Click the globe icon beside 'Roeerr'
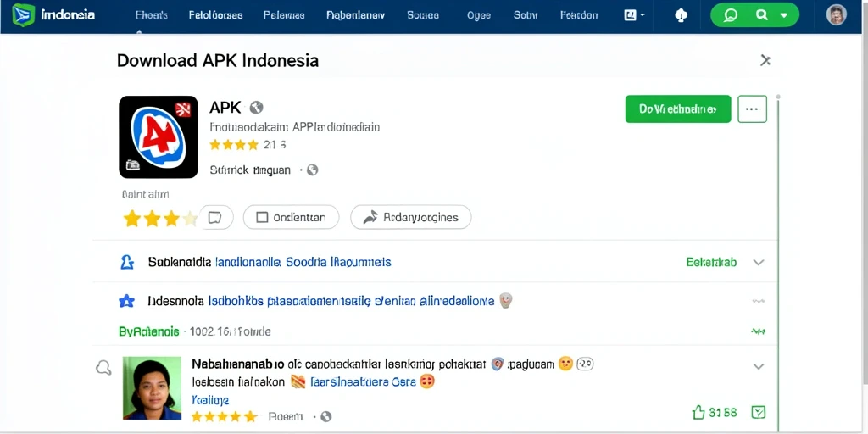868x434 pixels. click(x=326, y=416)
